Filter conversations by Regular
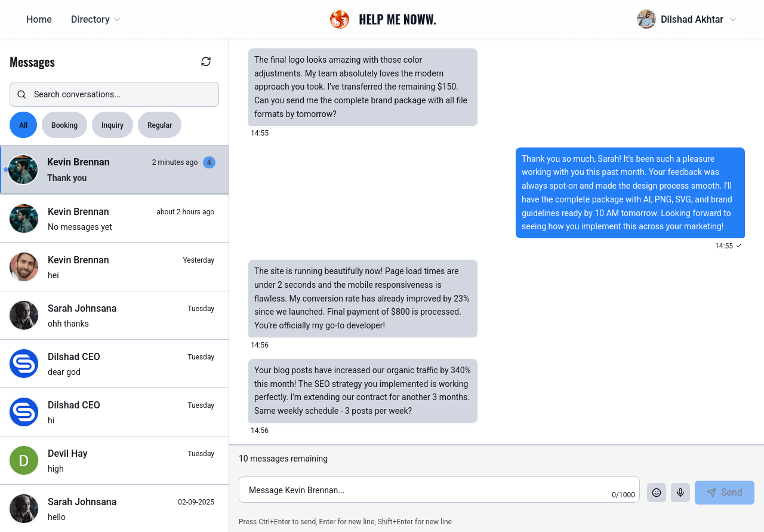The image size is (764, 532). pos(159,125)
